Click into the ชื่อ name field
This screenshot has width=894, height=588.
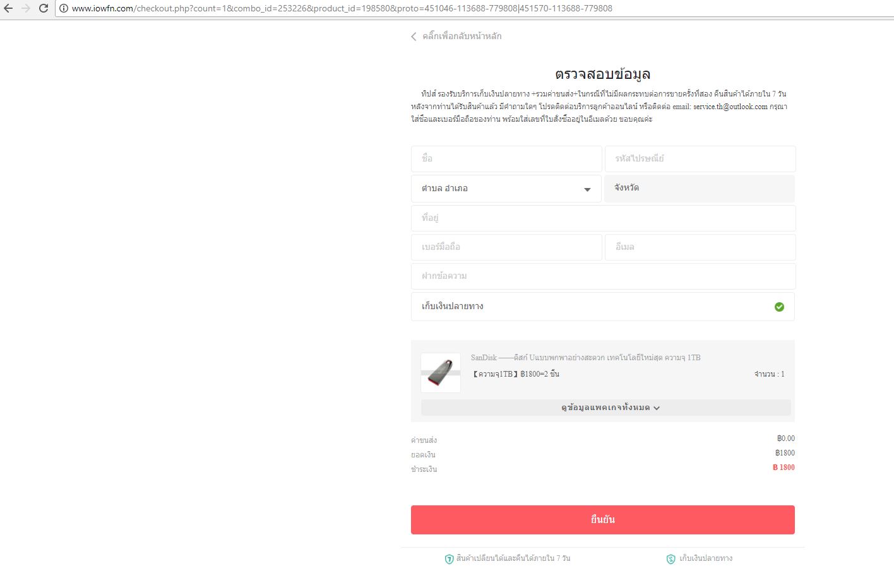[x=506, y=159]
